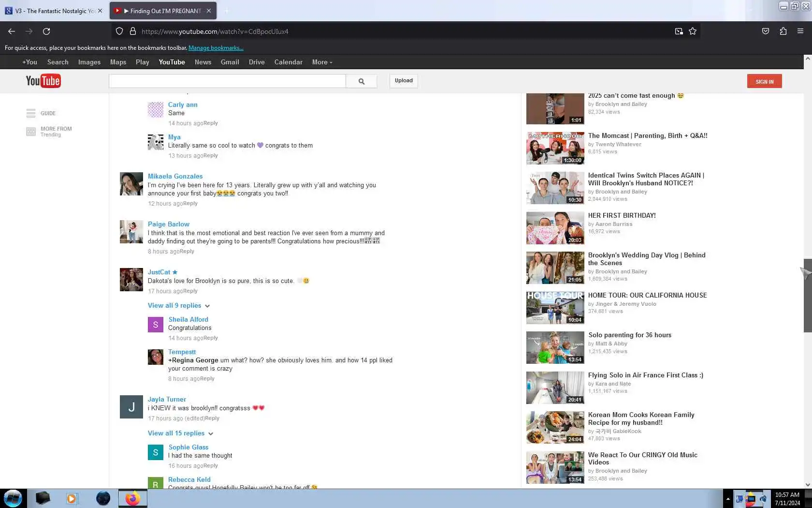Screen dimensions: 812x508
Task: Open Identical Twins Switch Places title
Action: 646,179
